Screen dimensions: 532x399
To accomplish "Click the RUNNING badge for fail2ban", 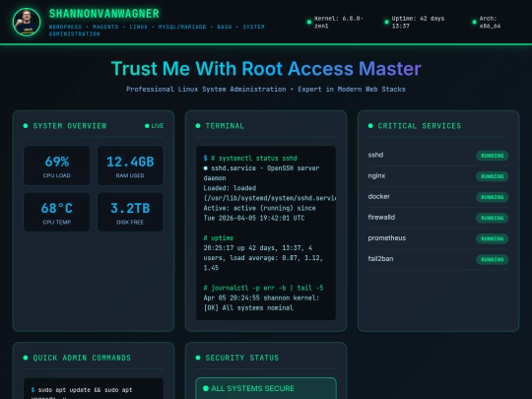I will (492, 259).
